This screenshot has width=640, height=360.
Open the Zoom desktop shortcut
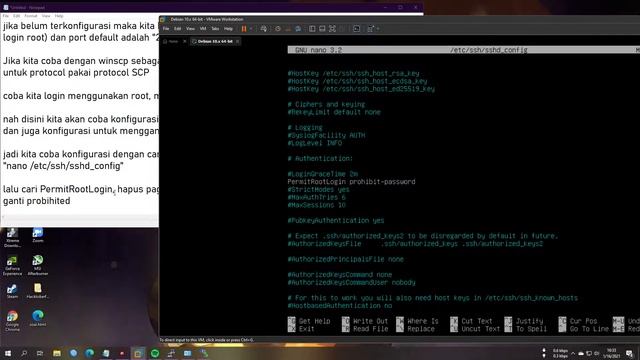[x=38, y=236]
